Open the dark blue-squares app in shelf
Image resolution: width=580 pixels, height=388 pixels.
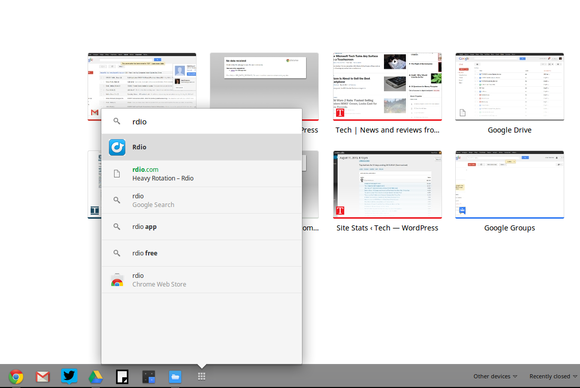coord(149,377)
